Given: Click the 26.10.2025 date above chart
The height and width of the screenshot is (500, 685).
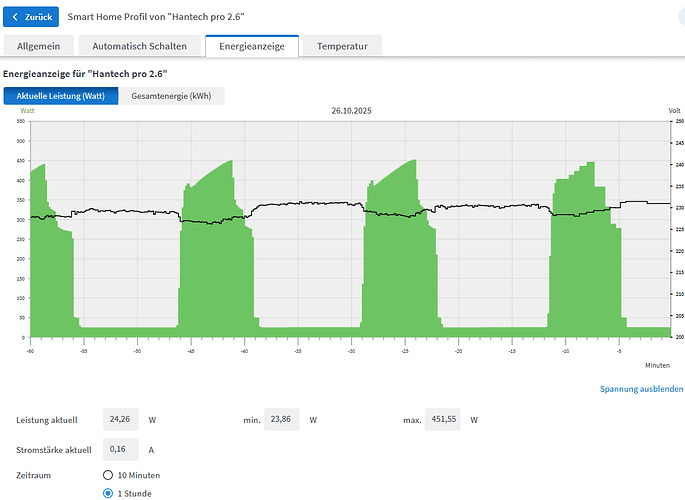Looking at the screenshot, I should coord(351,111).
